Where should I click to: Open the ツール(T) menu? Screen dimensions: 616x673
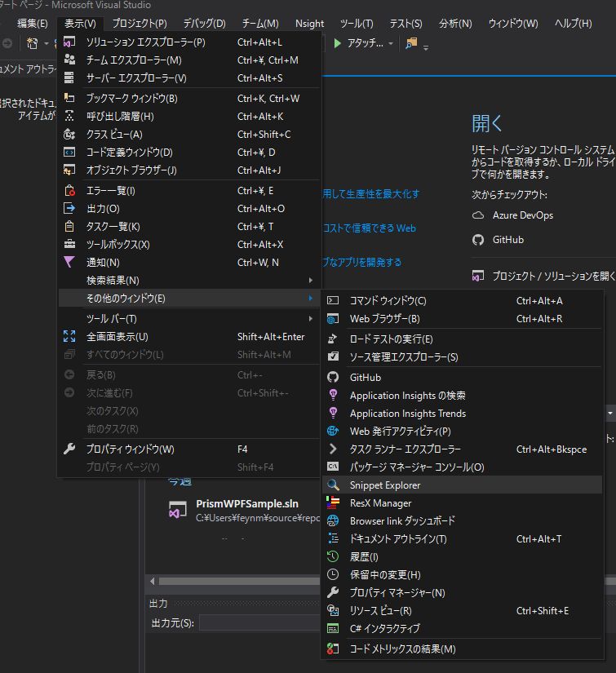pos(357,23)
